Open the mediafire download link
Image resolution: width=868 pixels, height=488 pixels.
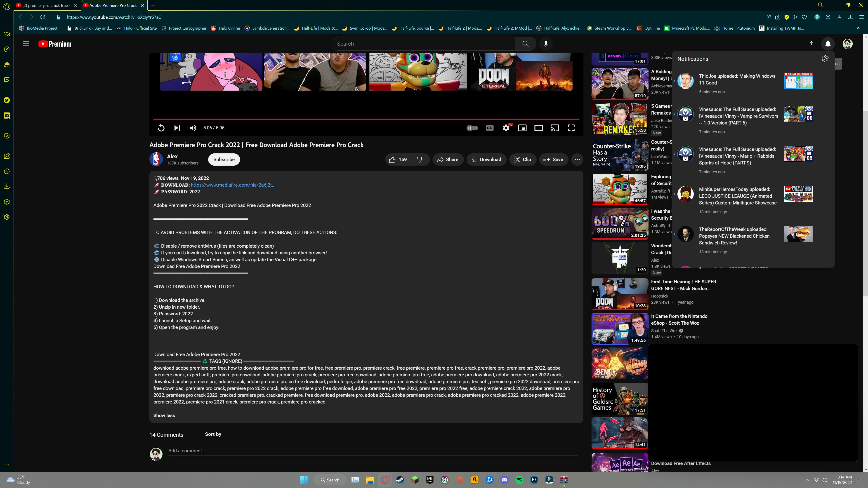[233, 185]
